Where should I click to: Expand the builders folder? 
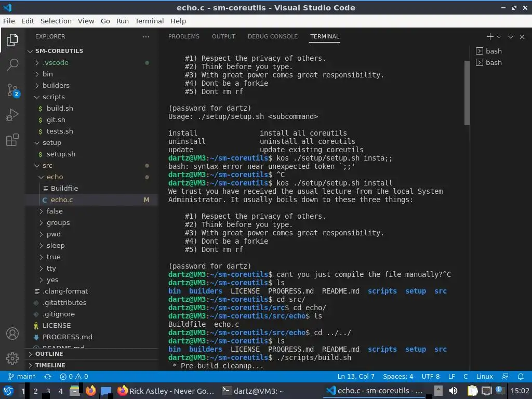point(91,86)
